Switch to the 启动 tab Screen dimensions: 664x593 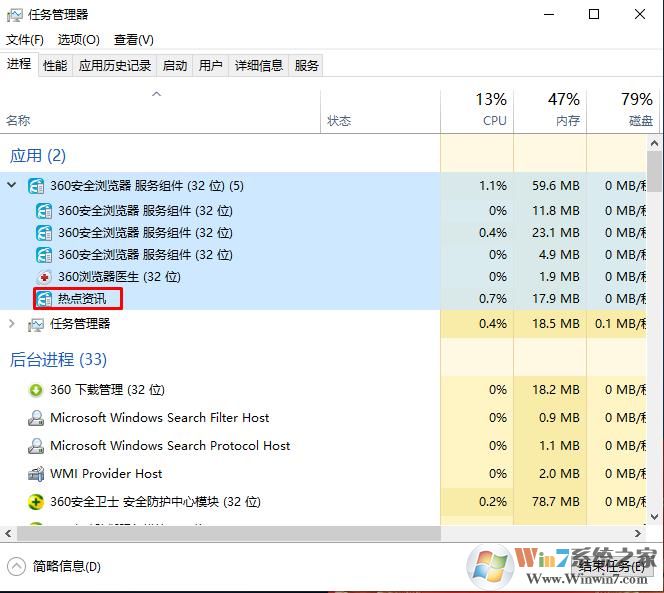[175, 65]
